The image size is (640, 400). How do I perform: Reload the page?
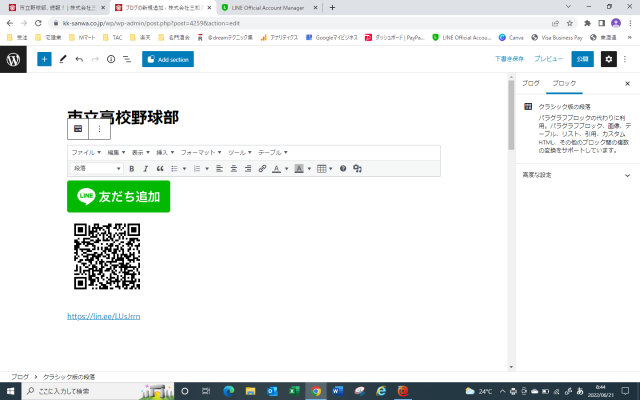38,23
